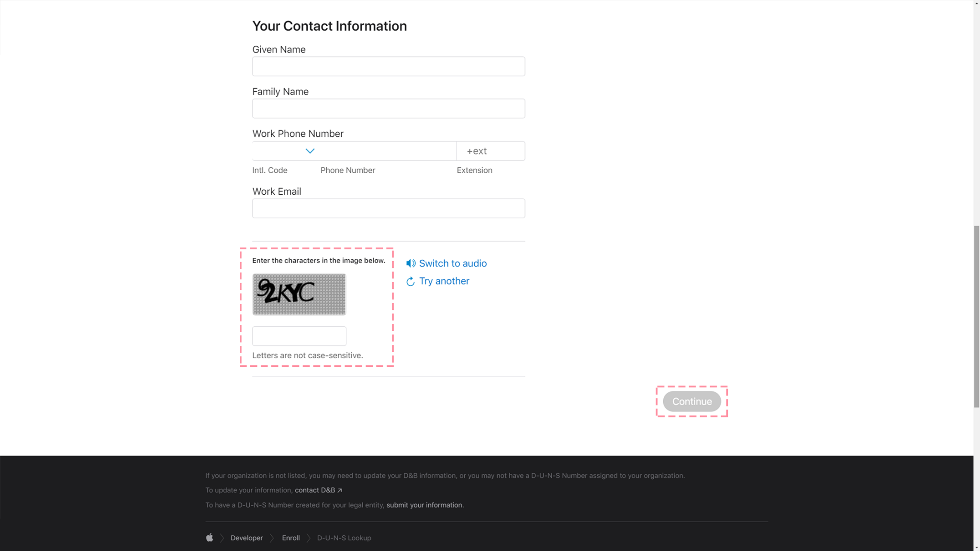Viewport: 980px width, 551px height.
Task: Click the chevron before the Developer breadcrumb
Action: 222,538
